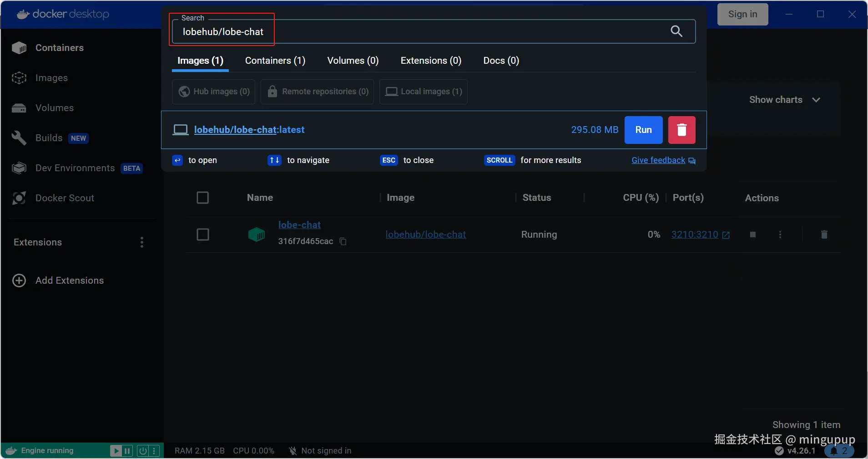Open the Give feedback link
This screenshot has width=868, height=459.
663,160
